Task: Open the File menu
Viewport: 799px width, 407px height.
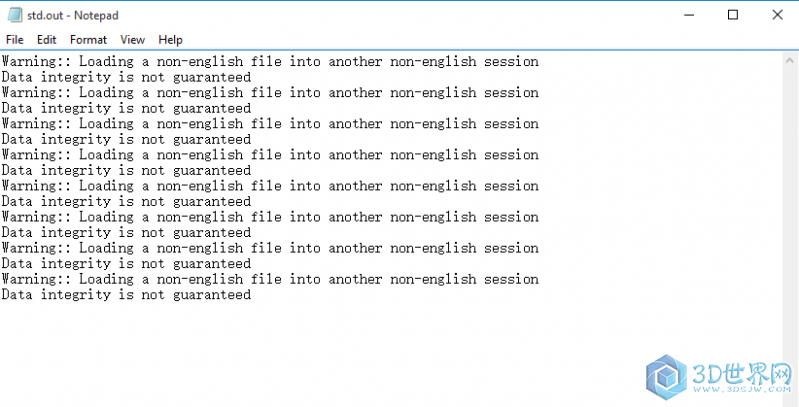Action: point(15,40)
